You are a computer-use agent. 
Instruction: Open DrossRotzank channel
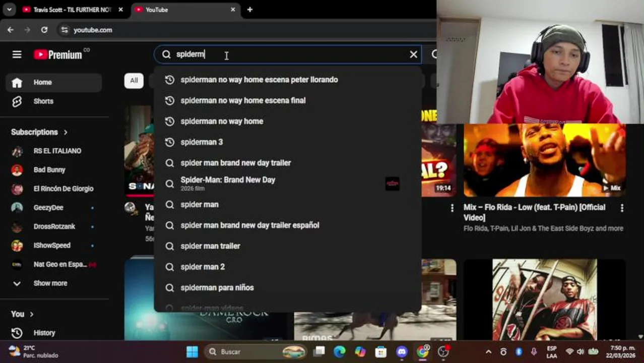pos(53,226)
